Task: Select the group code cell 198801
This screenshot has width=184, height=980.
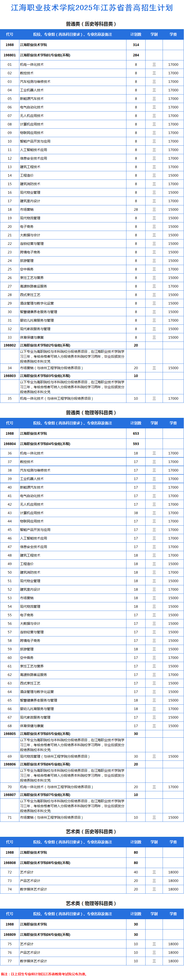Action: coord(9,55)
